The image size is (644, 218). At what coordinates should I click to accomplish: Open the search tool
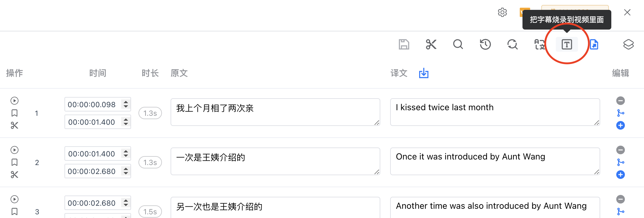458,44
